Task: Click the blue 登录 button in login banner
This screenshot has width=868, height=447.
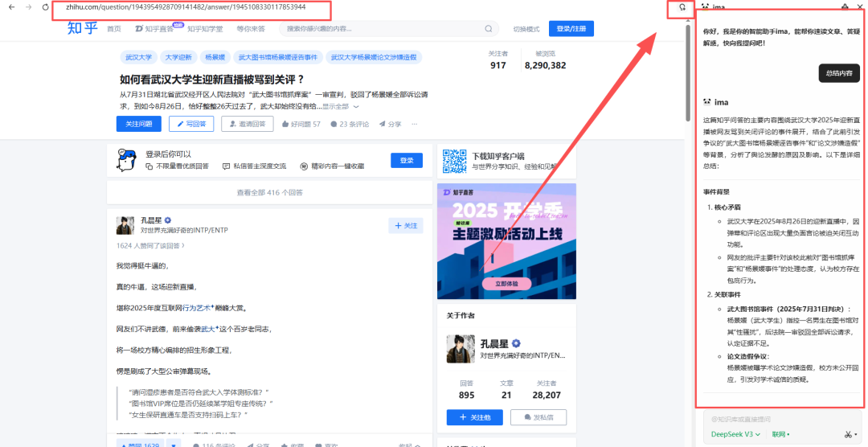Action: coord(407,161)
